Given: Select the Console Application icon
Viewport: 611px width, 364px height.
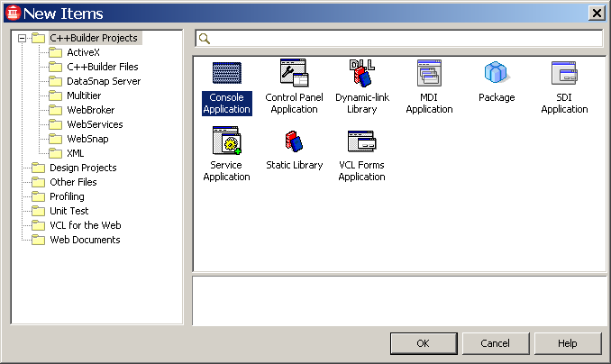Looking at the screenshot, I should (x=227, y=73).
